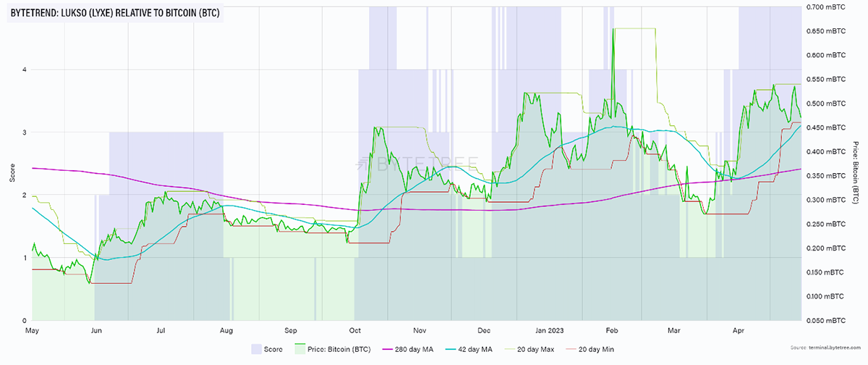This screenshot has width=868, height=365.
Task: Click the score value 4 on the left axis
Action: click(24, 70)
